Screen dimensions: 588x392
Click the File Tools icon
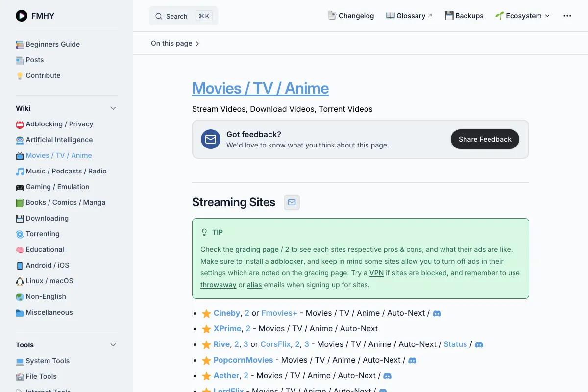[x=20, y=377]
